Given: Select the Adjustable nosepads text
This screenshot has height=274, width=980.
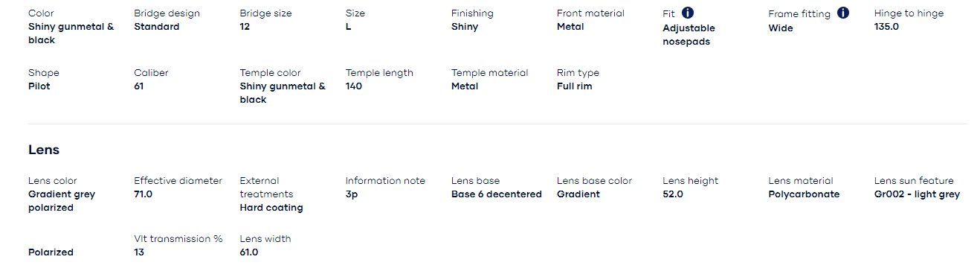Looking at the screenshot, I should coord(689,35).
